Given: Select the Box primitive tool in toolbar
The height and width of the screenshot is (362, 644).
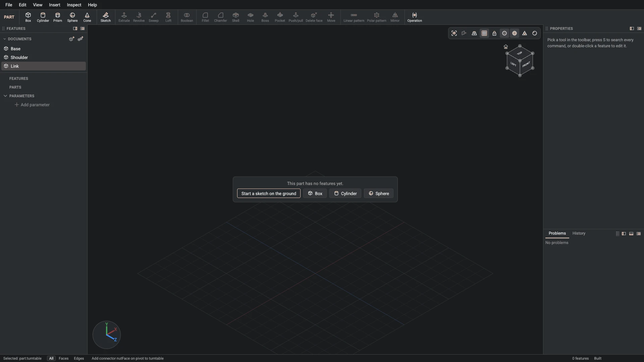Looking at the screenshot, I should 28,17.
